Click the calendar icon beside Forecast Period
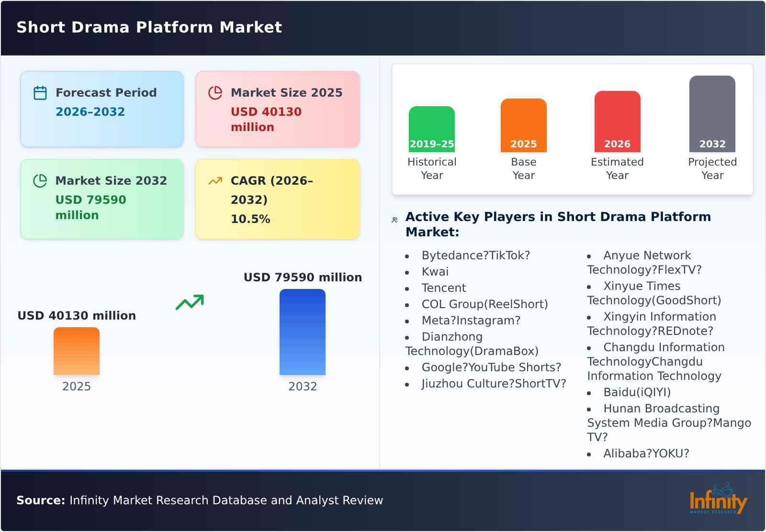The image size is (766, 532). click(x=40, y=93)
